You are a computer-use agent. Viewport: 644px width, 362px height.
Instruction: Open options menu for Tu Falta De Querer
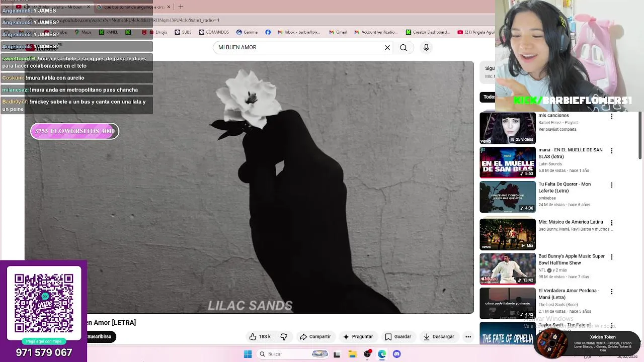coord(612,185)
